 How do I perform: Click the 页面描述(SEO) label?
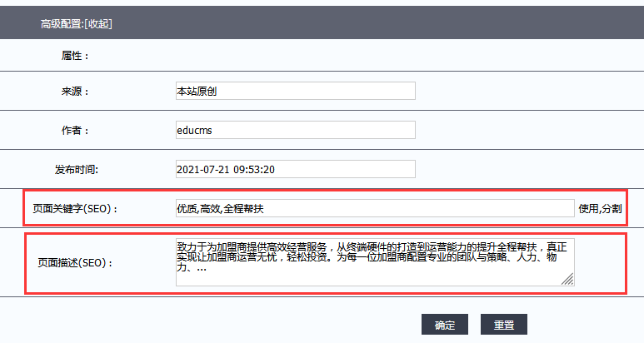click(75, 263)
